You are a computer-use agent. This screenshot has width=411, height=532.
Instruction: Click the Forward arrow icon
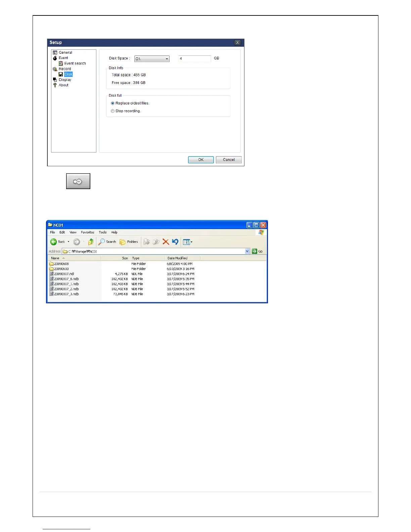pyautogui.click(x=77, y=242)
